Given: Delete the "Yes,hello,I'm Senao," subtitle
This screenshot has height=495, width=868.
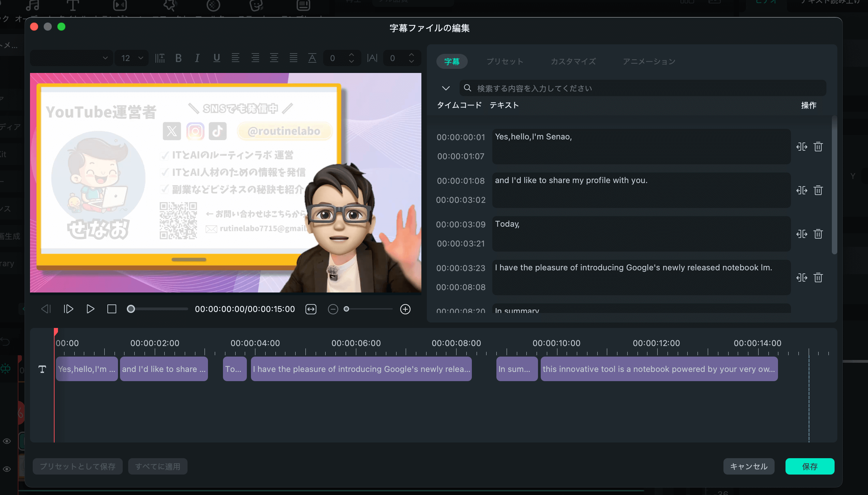Looking at the screenshot, I should point(818,147).
